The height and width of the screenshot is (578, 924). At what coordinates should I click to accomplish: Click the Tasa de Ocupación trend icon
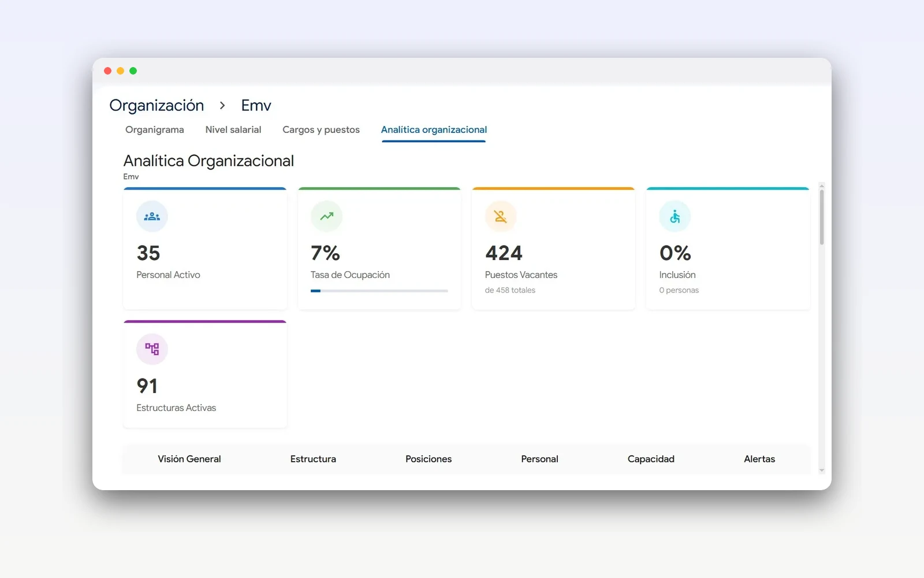tap(326, 217)
